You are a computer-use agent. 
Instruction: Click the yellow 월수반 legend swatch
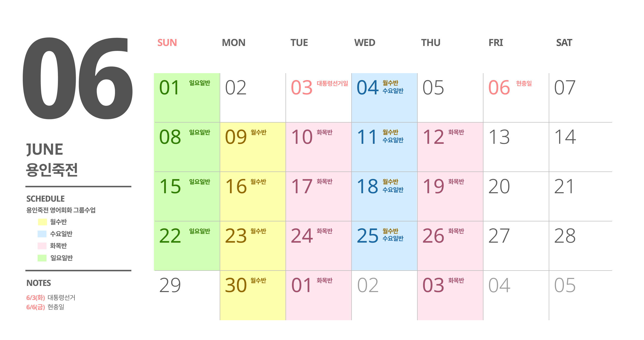[x=42, y=222]
